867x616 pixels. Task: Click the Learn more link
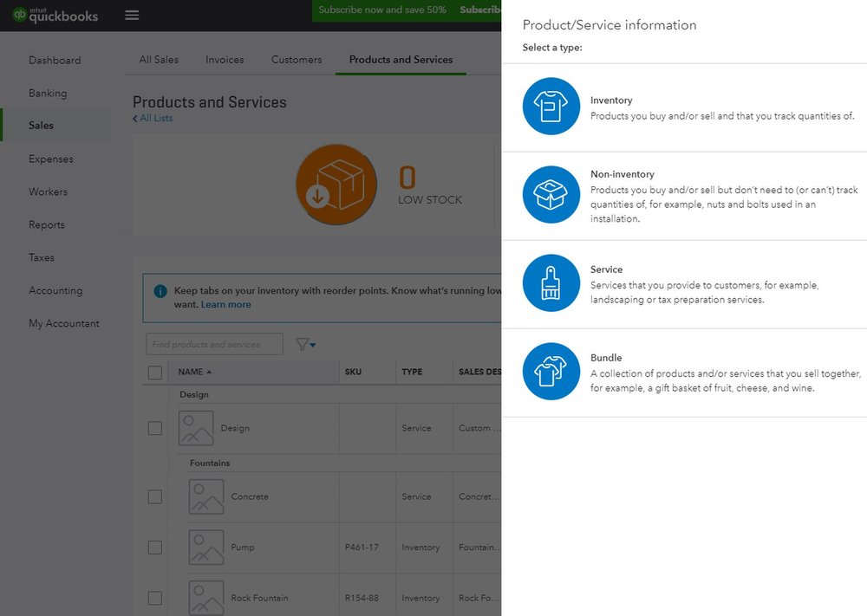coord(225,304)
